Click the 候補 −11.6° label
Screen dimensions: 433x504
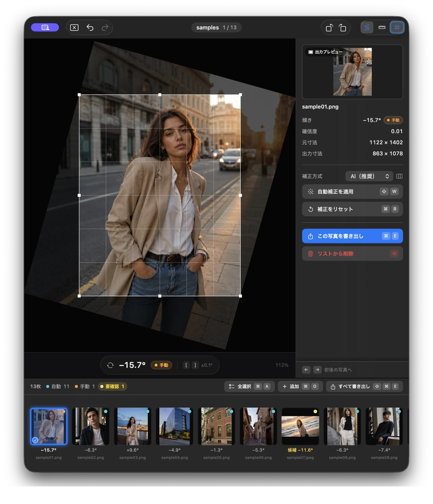pyautogui.click(x=300, y=450)
